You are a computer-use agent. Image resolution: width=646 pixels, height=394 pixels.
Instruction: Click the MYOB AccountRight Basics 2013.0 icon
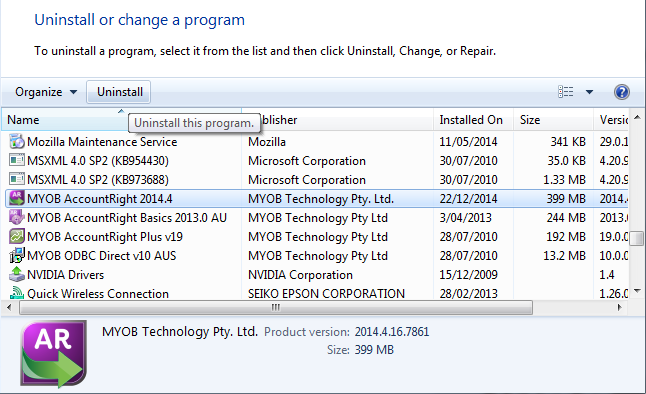[x=17, y=217]
